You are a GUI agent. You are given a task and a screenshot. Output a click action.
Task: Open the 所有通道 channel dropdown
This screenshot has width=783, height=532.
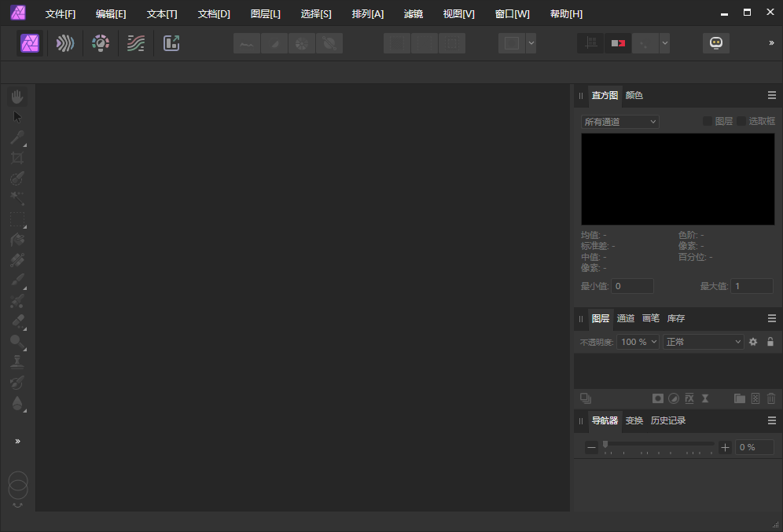[x=619, y=121]
